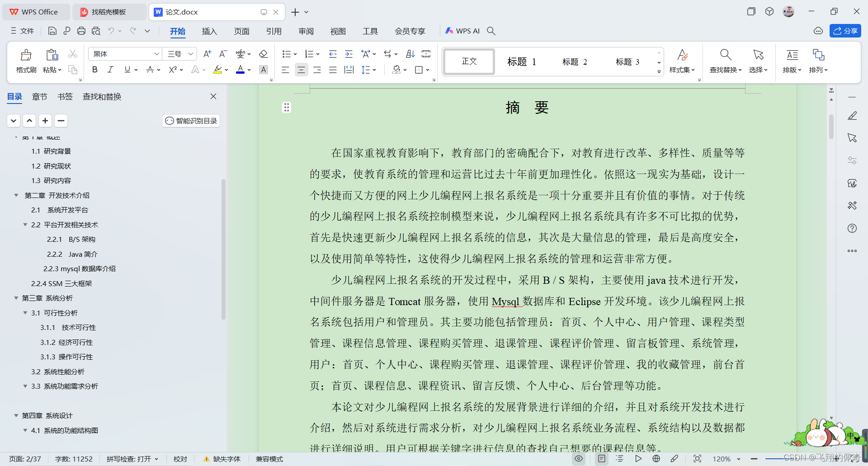868x466 pixels.
Task: Apply the 标题 1 style
Action: point(522,61)
